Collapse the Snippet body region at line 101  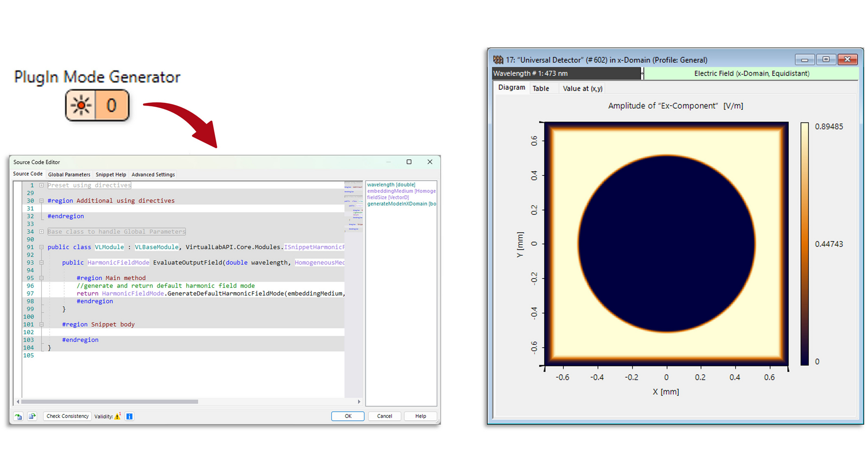coord(42,324)
